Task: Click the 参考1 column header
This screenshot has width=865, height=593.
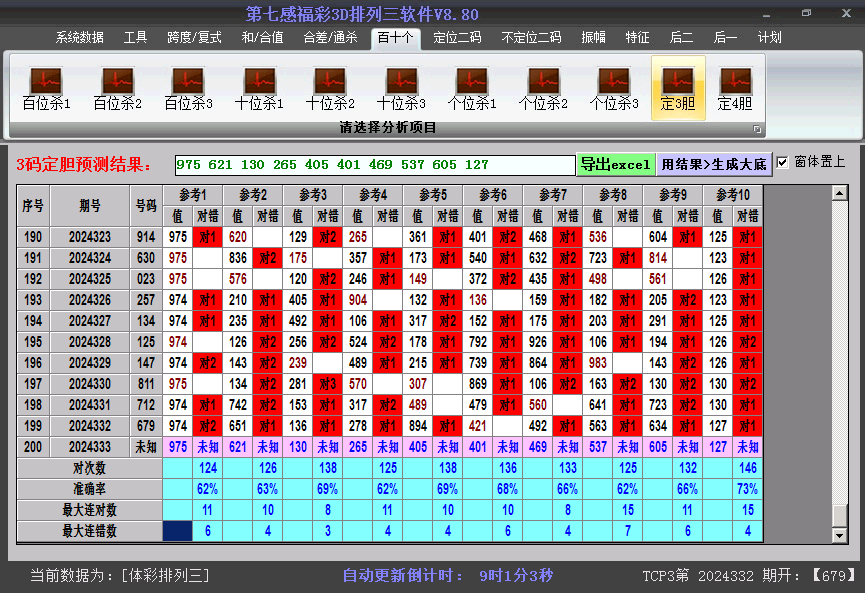Action: 193,195
